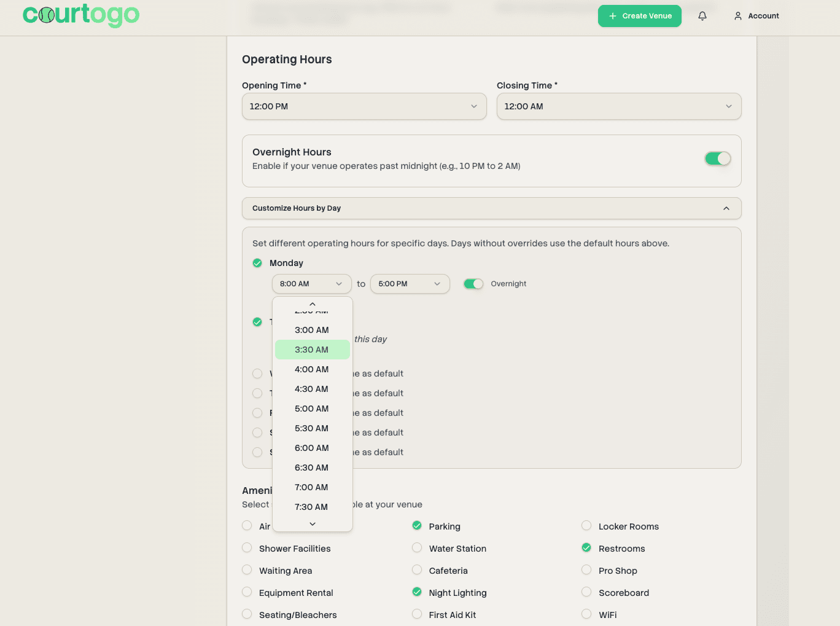This screenshot has height=626, width=840.
Task: Click the Create Venue button
Action: click(x=639, y=16)
